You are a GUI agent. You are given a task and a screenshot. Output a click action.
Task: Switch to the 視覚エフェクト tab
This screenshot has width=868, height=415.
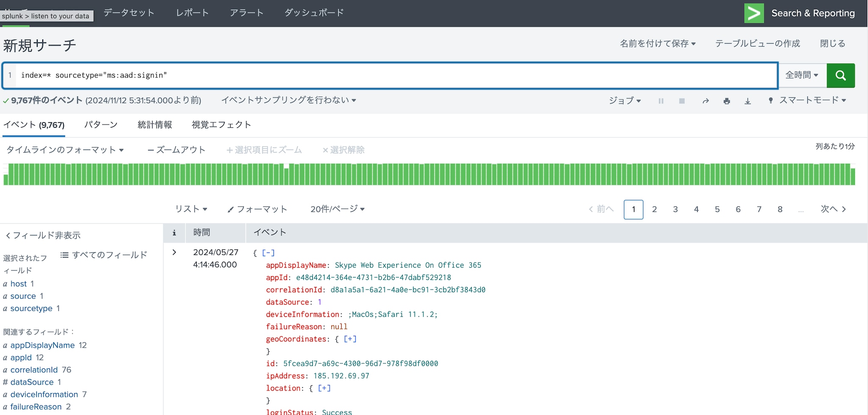[x=221, y=125]
